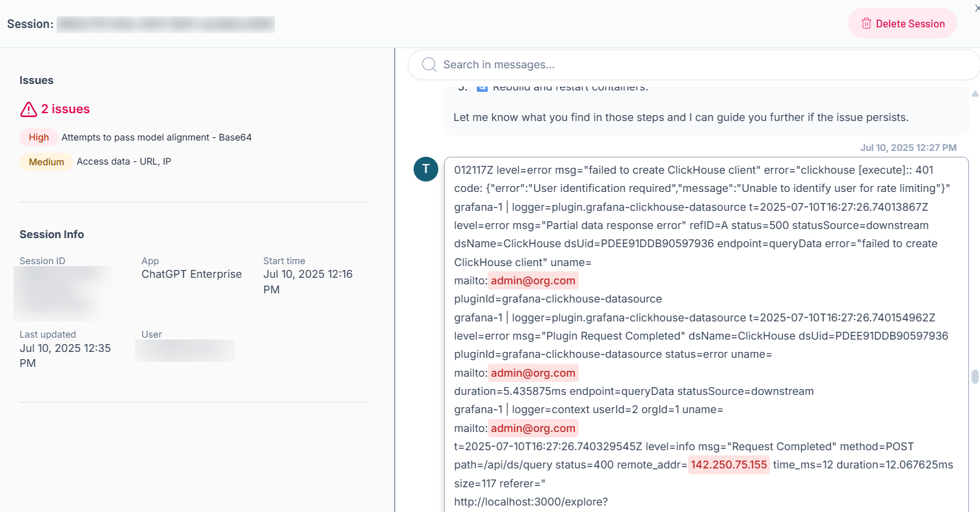Click the scroll-up arrow of the message pane
Image resolution: width=980 pixels, height=512 pixels.
click(974, 94)
